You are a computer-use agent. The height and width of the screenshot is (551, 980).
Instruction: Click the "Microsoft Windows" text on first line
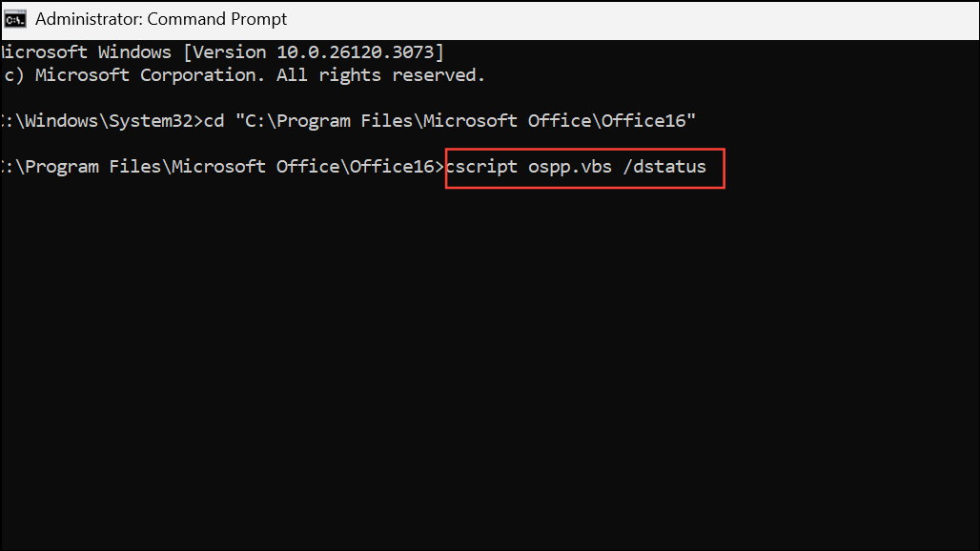coord(86,51)
